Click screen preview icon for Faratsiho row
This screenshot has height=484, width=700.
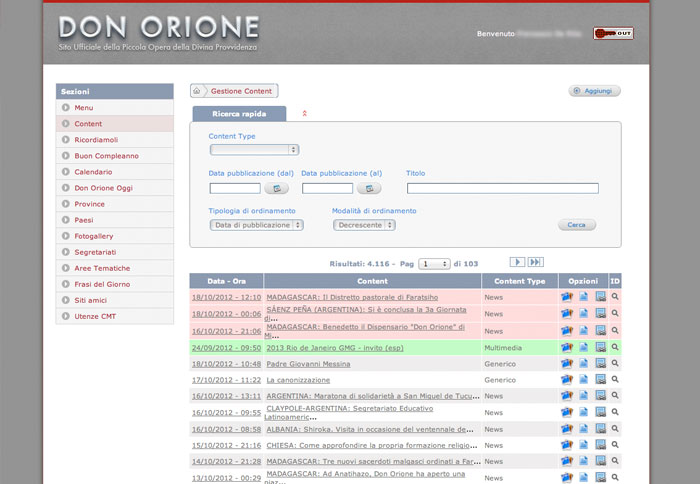click(x=600, y=296)
